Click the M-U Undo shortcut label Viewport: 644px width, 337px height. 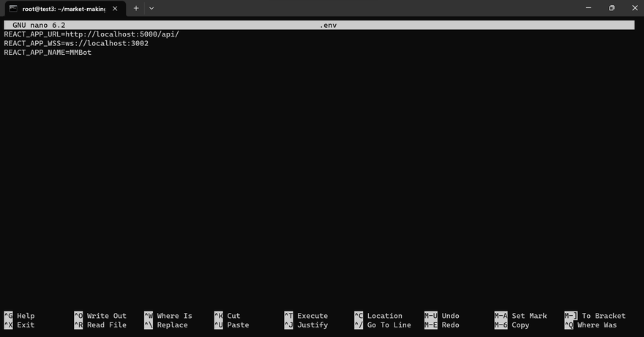(x=441, y=316)
